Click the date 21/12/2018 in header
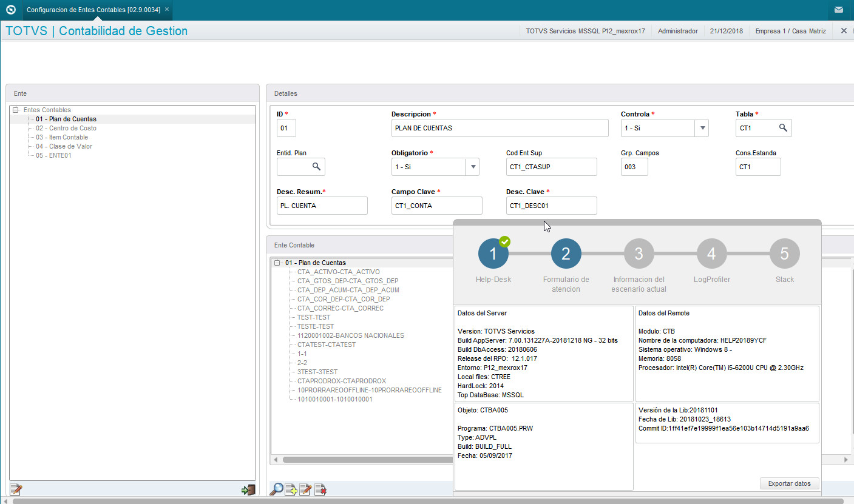Viewport: 854px width, 504px height. [726, 31]
